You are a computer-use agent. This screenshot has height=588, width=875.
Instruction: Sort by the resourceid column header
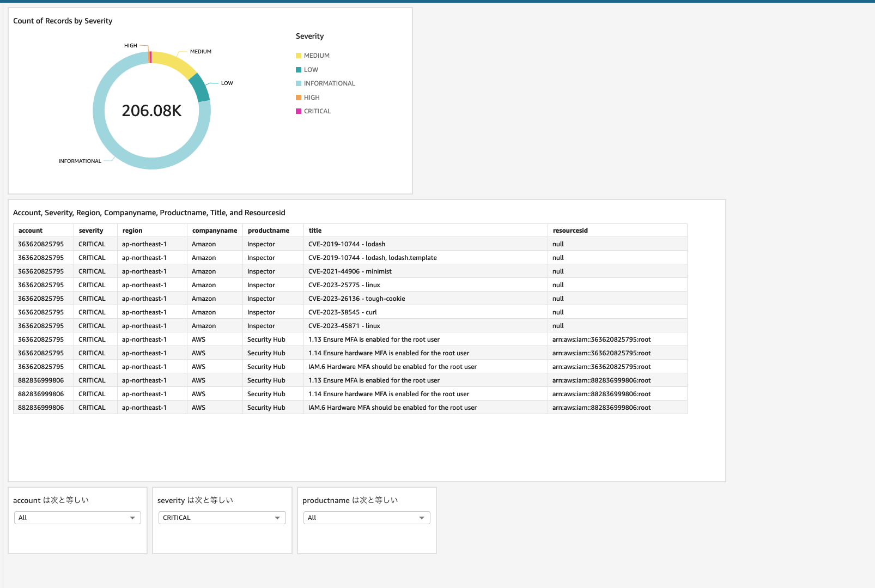[x=618, y=231]
